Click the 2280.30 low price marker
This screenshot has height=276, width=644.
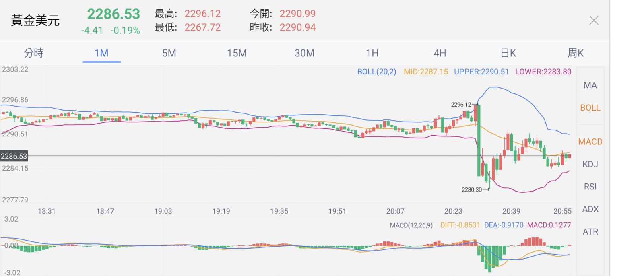[x=472, y=189]
